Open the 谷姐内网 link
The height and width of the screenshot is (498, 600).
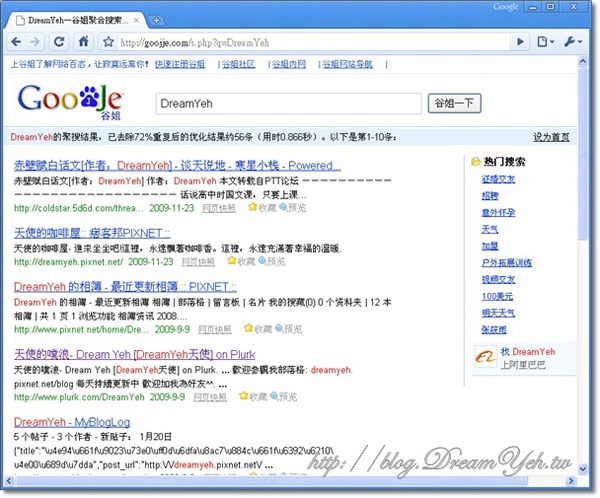[x=289, y=64]
